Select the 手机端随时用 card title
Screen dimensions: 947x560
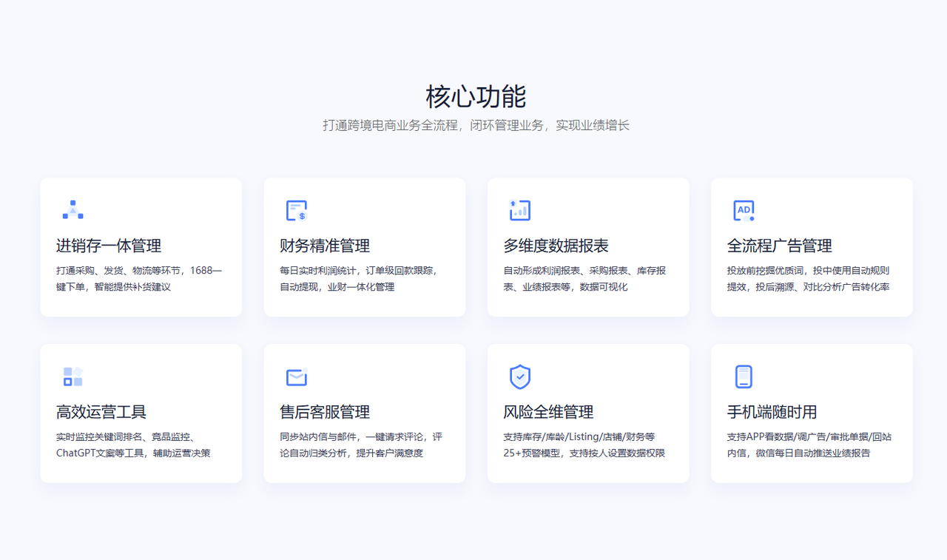point(772,412)
